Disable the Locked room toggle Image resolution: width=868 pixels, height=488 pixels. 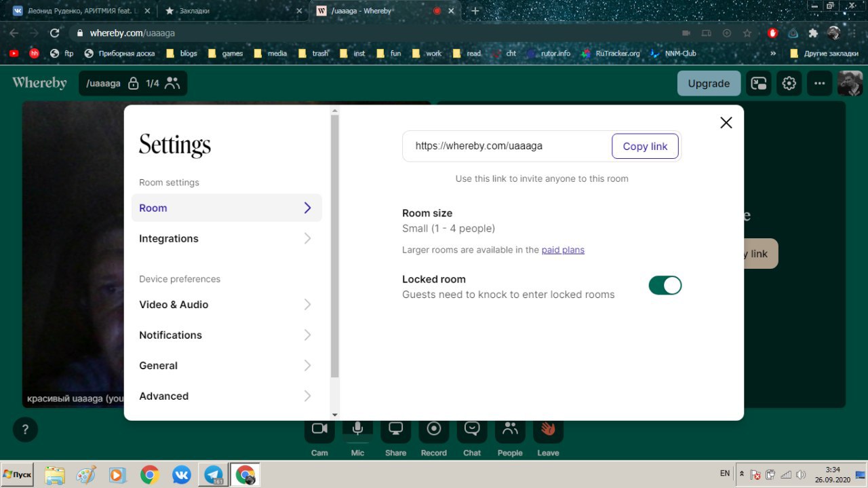coord(665,286)
